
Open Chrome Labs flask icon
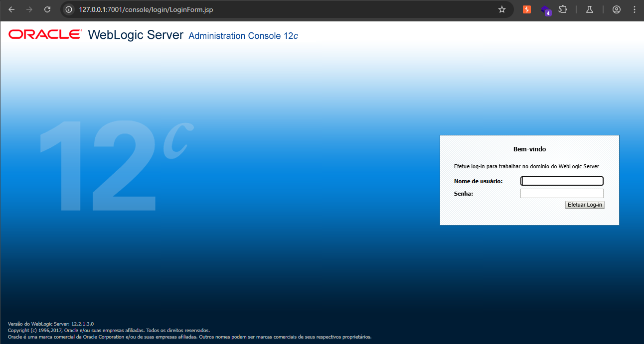click(590, 9)
